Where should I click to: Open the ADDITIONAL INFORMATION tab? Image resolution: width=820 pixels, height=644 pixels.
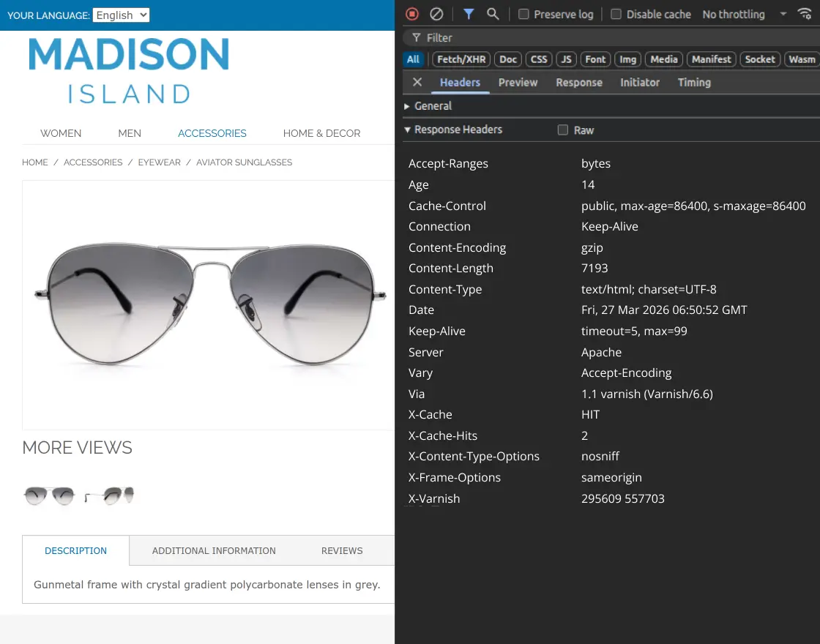coord(214,550)
